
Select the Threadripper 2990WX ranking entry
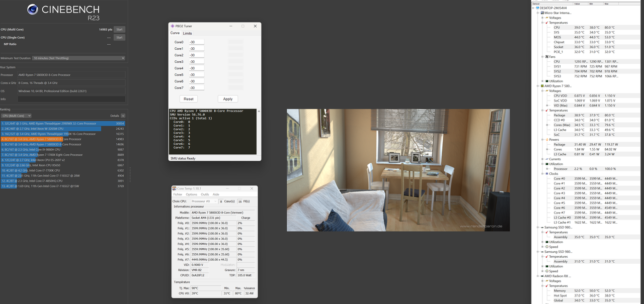63,123
